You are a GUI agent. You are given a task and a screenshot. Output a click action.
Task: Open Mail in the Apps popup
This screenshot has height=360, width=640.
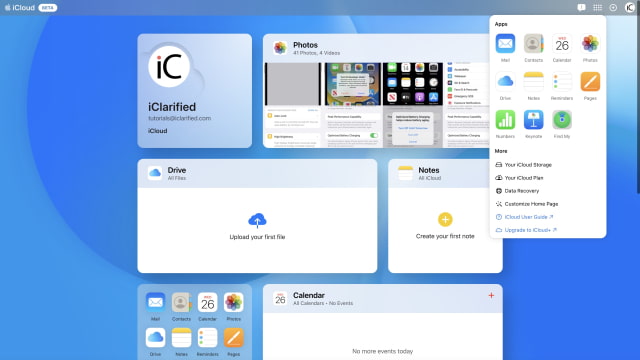505,44
